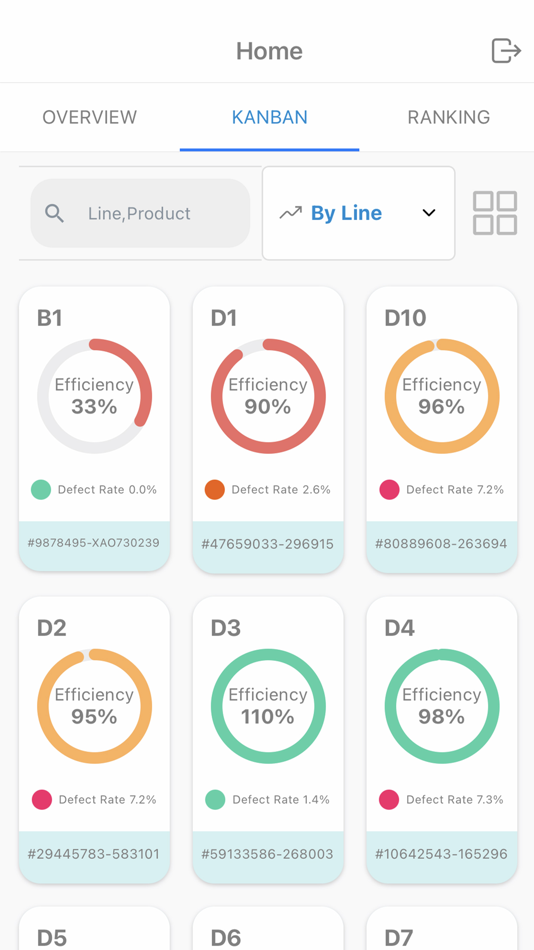Click the search magnifier icon

coord(55,213)
